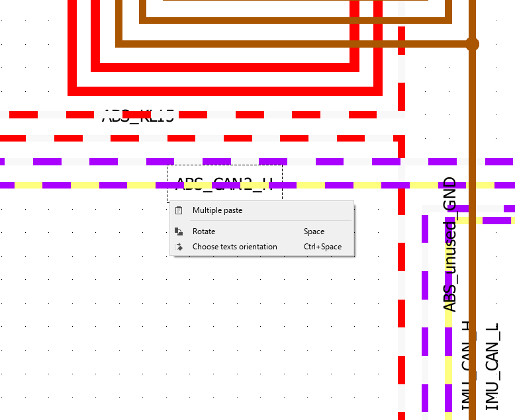Select Multiple paste from context menu
The width and height of the screenshot is (515, 420).
click(217, 210)
